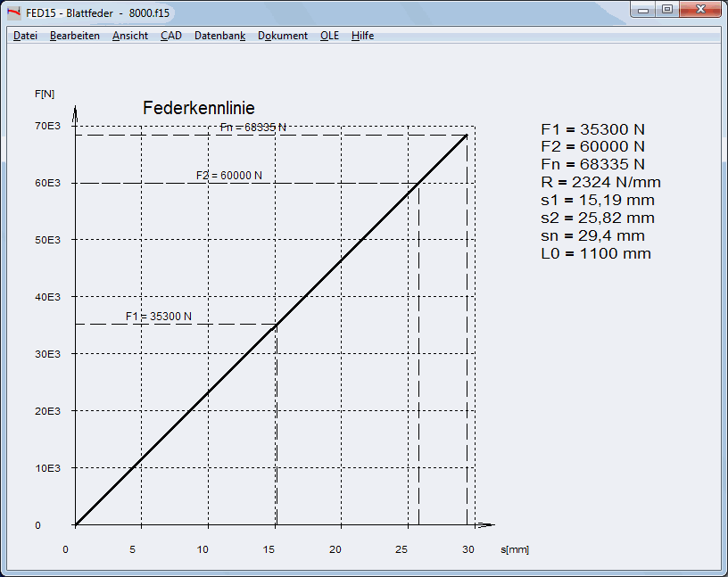Click the CAD menu item

(x=170, y=36)
